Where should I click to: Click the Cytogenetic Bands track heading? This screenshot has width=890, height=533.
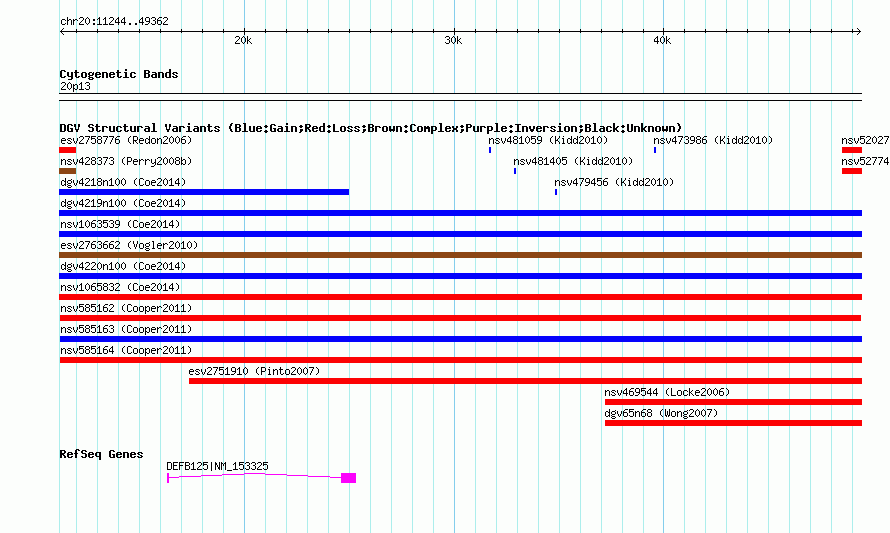tap(119, 74)
